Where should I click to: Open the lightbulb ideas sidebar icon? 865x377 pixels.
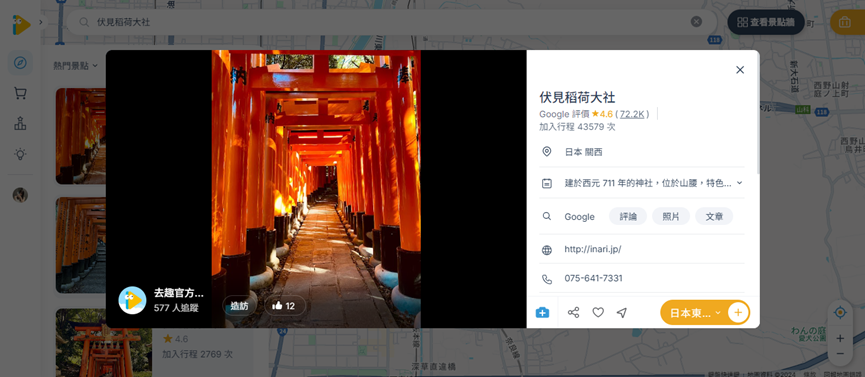(x=20, y=154)
